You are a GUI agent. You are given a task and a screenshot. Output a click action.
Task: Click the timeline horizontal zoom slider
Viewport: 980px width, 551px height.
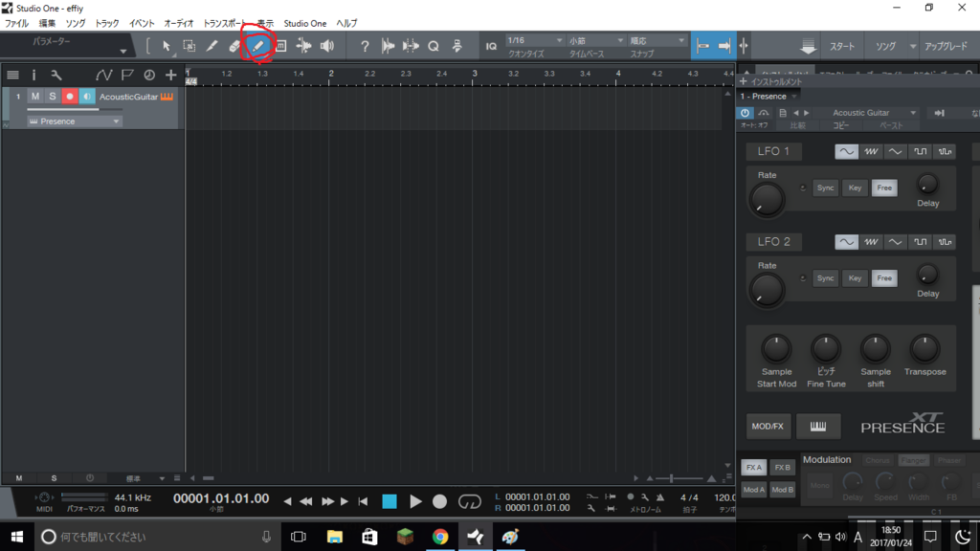[x=680, y=478]
